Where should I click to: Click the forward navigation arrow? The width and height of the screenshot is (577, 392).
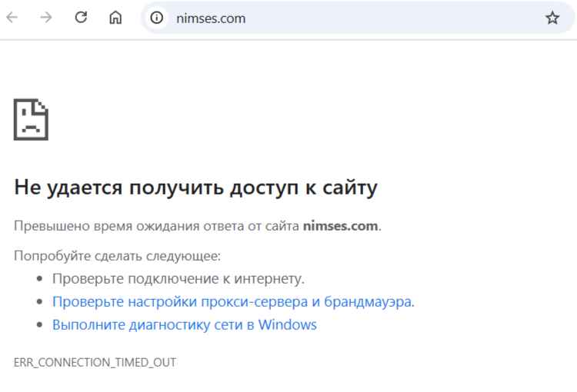tap(46, 17)
